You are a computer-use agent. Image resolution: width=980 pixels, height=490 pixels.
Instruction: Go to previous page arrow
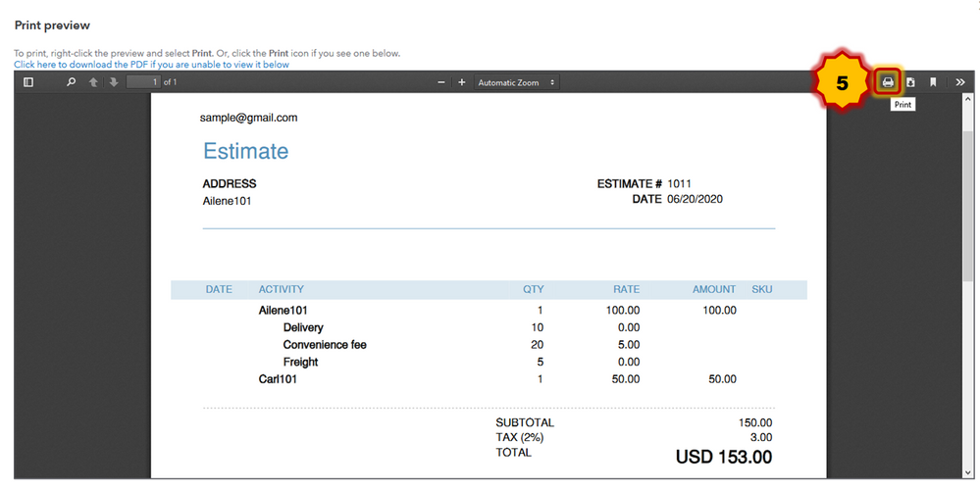click(93, 82)
